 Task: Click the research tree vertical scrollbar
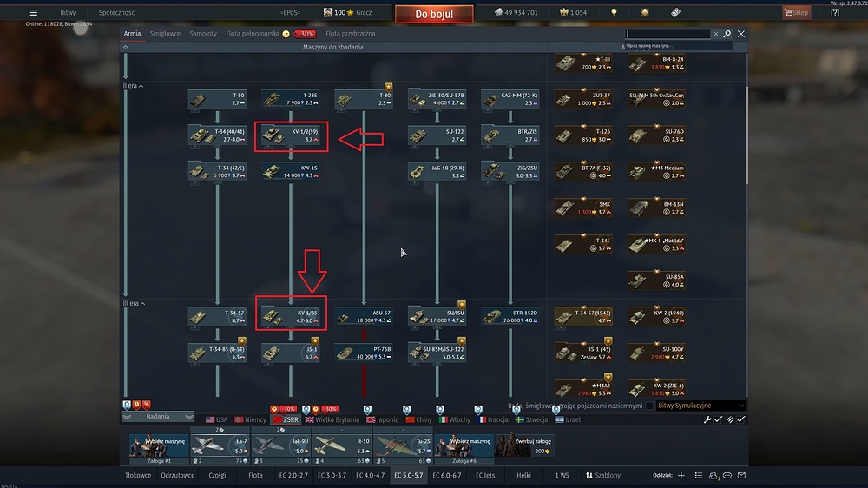746,135
